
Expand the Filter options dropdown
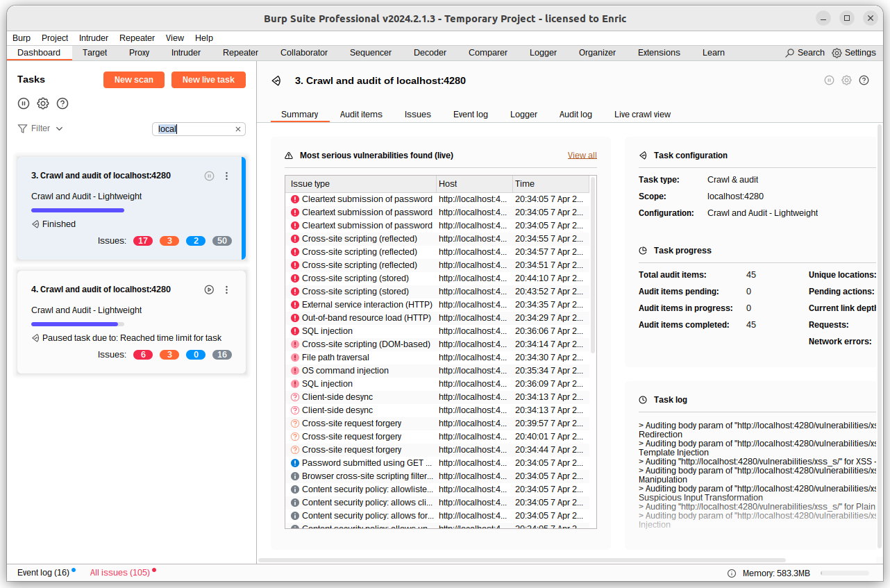[40, 128]
